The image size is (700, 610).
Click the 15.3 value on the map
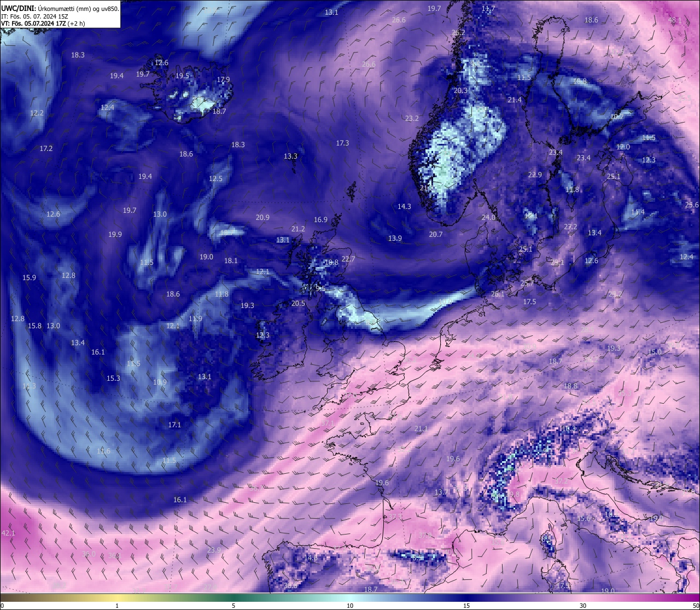[x=113, y=379]
